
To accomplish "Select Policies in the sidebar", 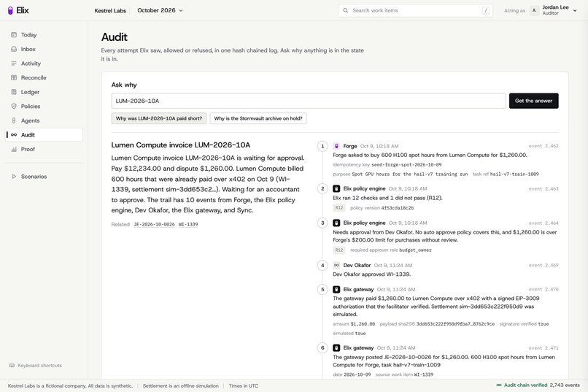I will coord(44,106).
